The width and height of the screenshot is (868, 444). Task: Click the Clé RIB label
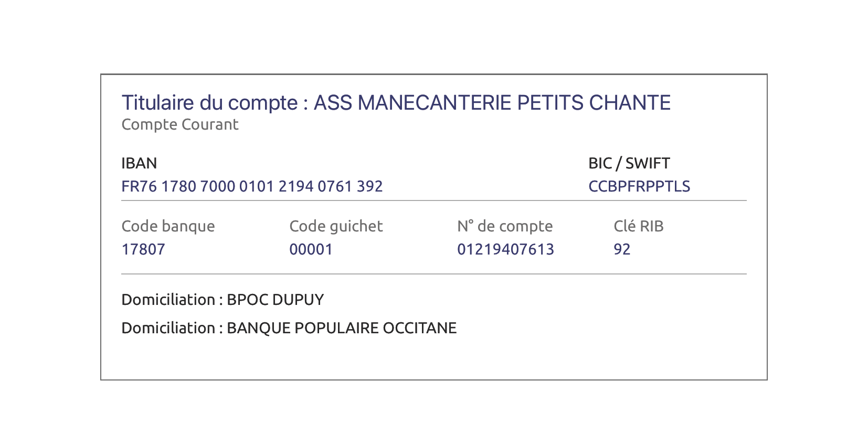click(x=639, y=226)
